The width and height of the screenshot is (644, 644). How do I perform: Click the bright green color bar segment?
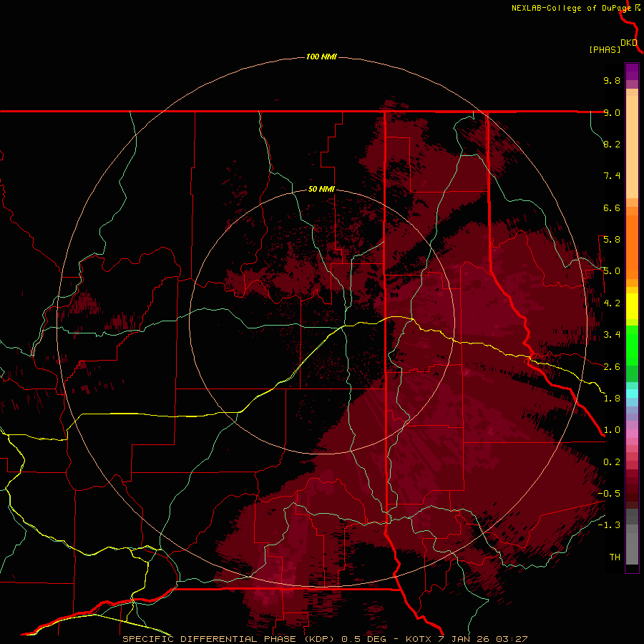coord(632,345)
